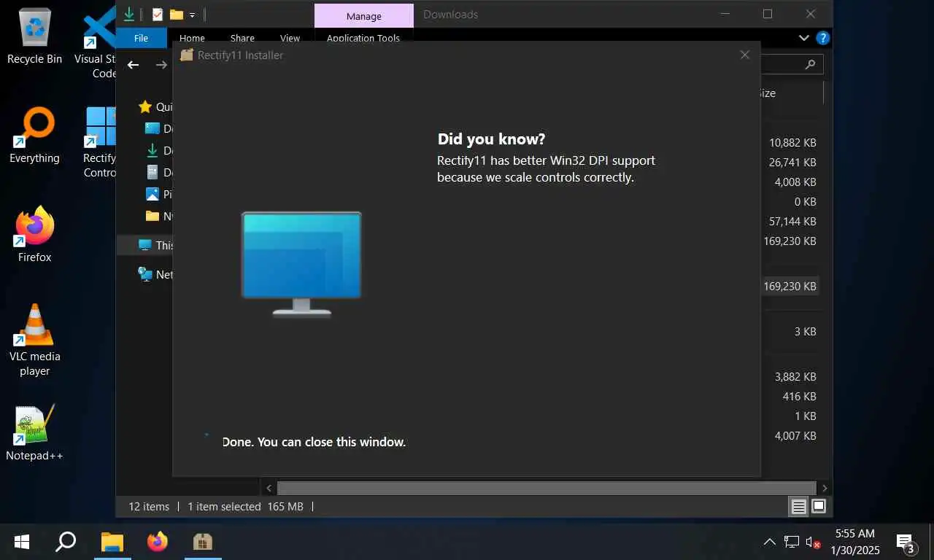Select the file sized 0 KB
934x560 pixels.
tap(805, 202)
